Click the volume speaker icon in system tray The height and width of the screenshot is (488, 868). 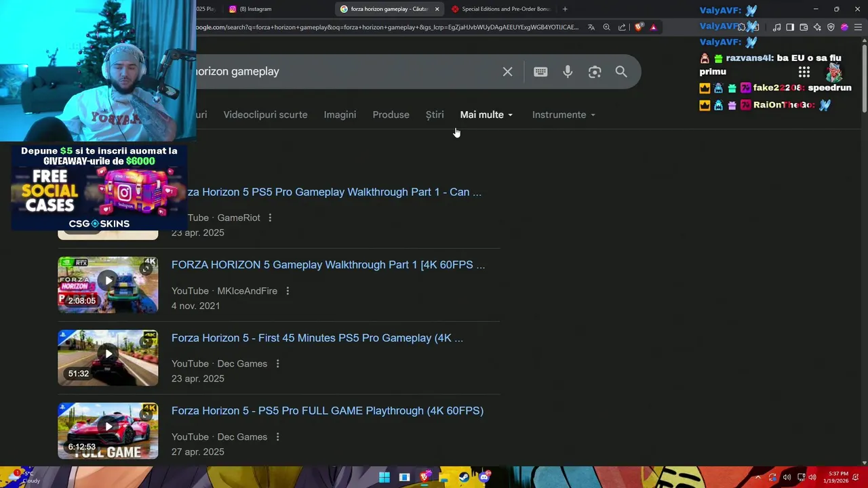[x=812, y=477]
